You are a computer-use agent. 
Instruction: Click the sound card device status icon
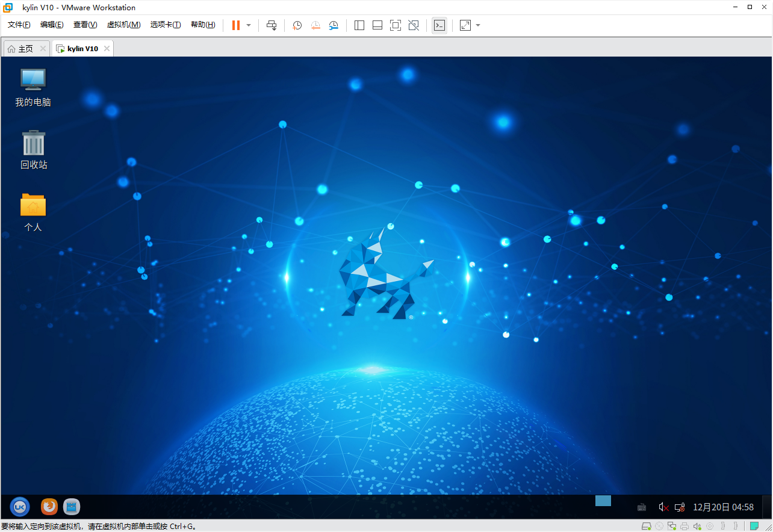(697, 526)
